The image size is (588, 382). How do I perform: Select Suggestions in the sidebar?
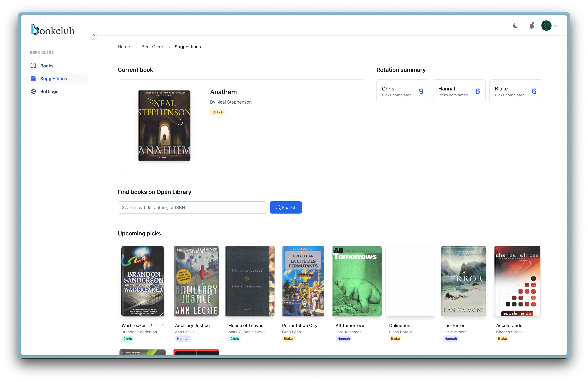click(x=53, y=79)
